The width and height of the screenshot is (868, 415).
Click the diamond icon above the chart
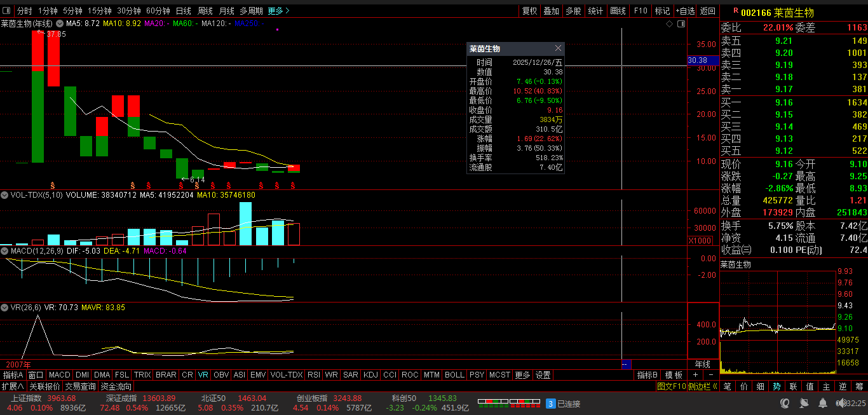[669, 24]
